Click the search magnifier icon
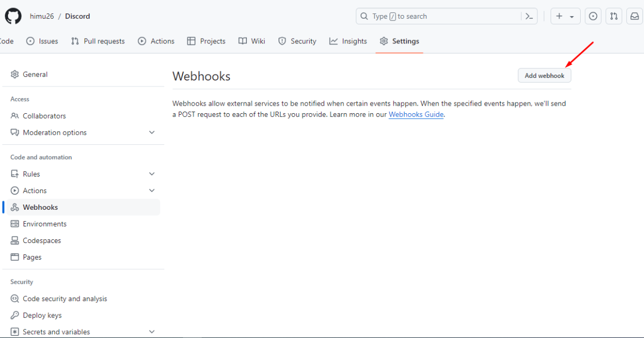Viewport: 644px width, 338px height. coord(364,17)
